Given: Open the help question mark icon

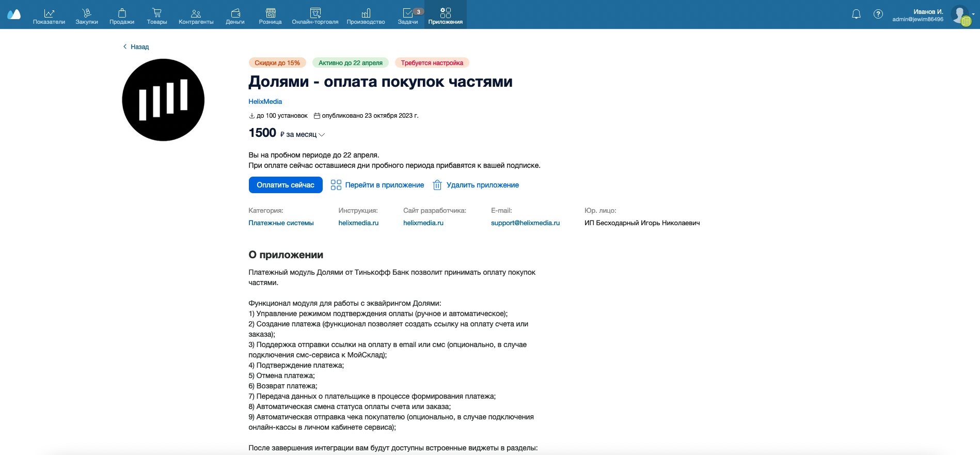Looking at the screenshot, I should [x=878, y=14].
